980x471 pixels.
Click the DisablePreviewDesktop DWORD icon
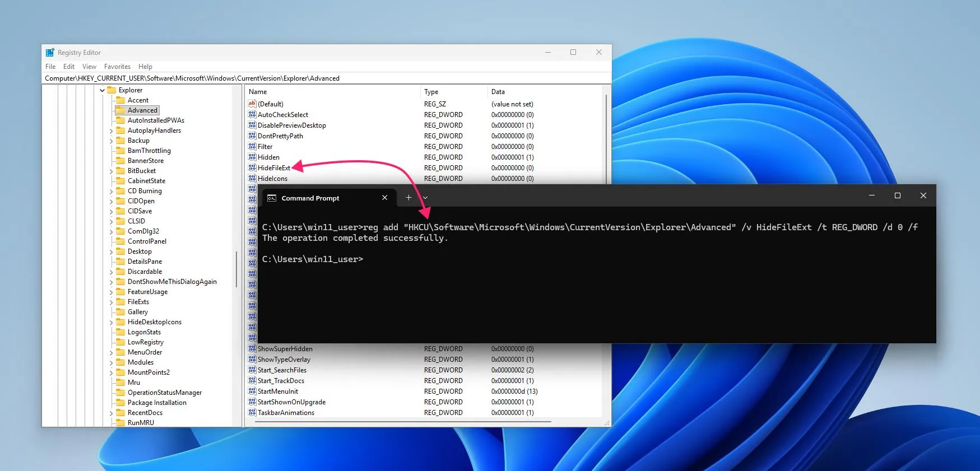252,125
